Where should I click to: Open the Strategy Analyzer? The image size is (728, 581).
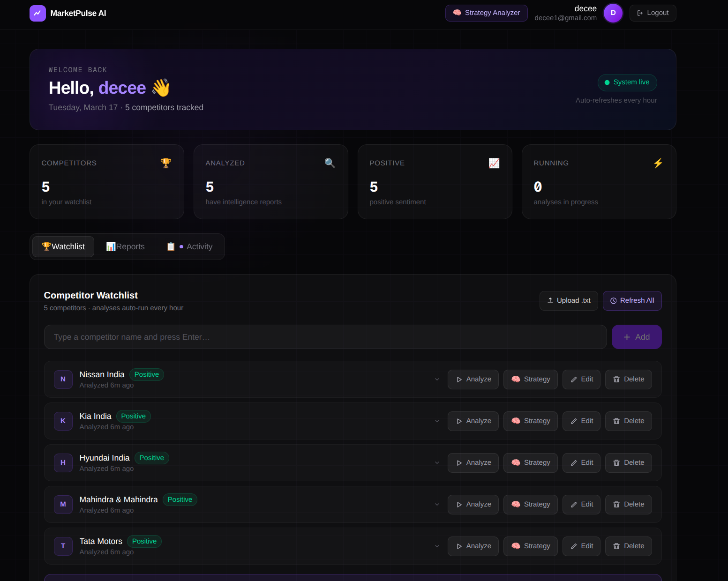[486, 13]
